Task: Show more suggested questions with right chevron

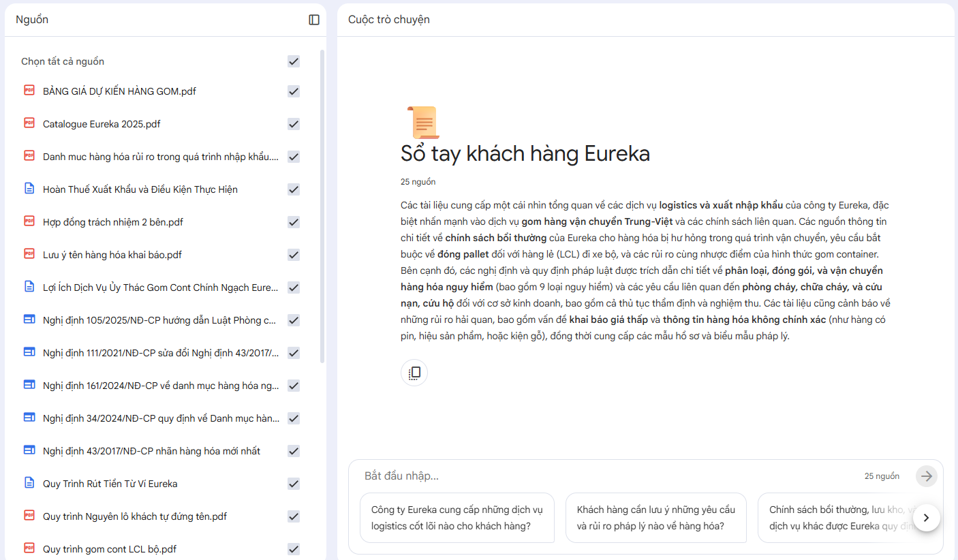Action: [926, 518]
